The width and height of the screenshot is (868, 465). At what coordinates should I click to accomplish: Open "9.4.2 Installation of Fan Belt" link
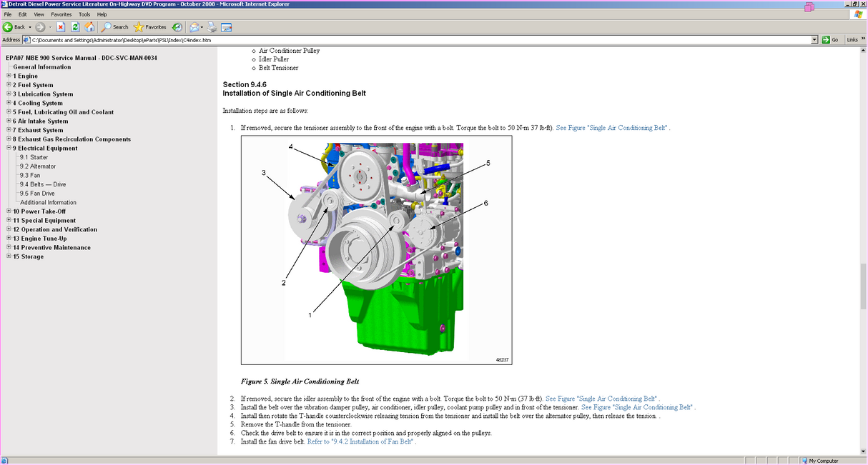tap(361, 442)
